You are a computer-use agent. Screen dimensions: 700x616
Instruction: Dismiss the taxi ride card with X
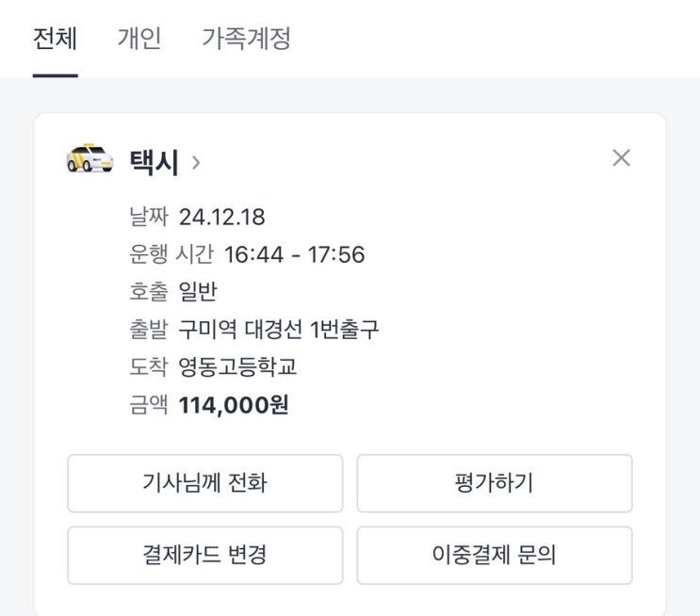point(621,158)
